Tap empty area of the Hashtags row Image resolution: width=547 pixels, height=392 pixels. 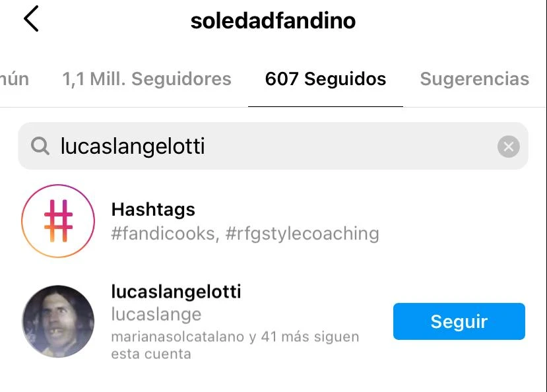[x=453, y=221]
